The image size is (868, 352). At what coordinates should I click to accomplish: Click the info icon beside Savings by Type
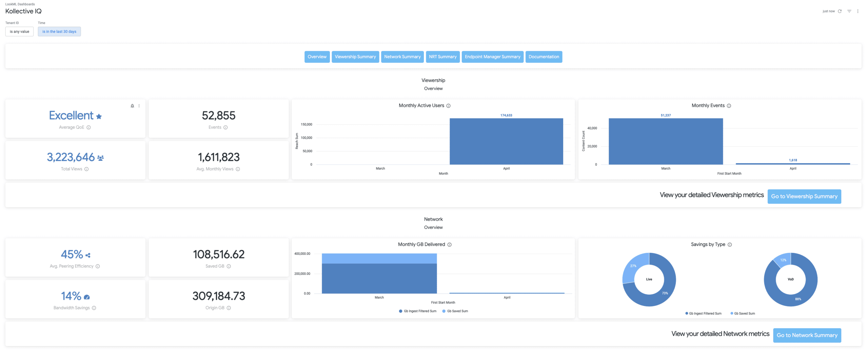pos(729,244)
